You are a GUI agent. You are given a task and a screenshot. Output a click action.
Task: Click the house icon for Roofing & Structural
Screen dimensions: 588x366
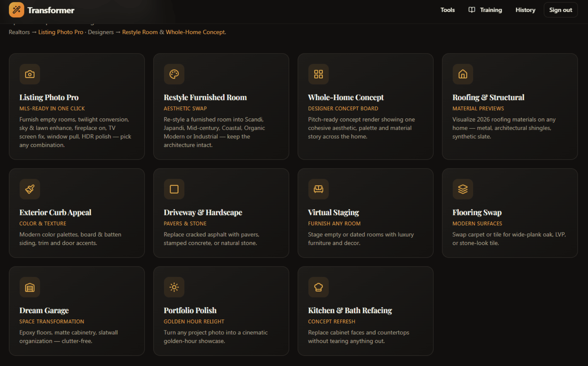tap(463, 74)
